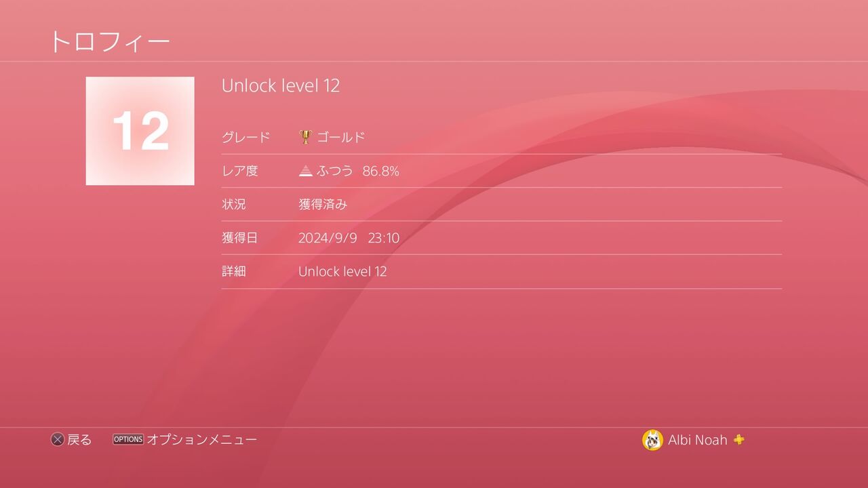
Task: Select the level 12 trophy image
Action: coord(140,131)
